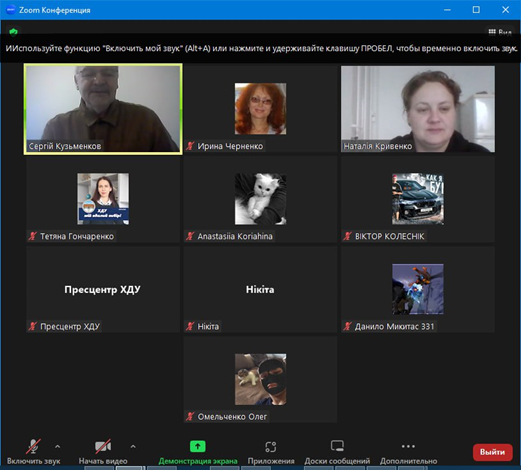The width and height of the screenshot is (521, 470).
Task: Click muted mic icon beside Омельченко Олег
Action: [190, 416]
